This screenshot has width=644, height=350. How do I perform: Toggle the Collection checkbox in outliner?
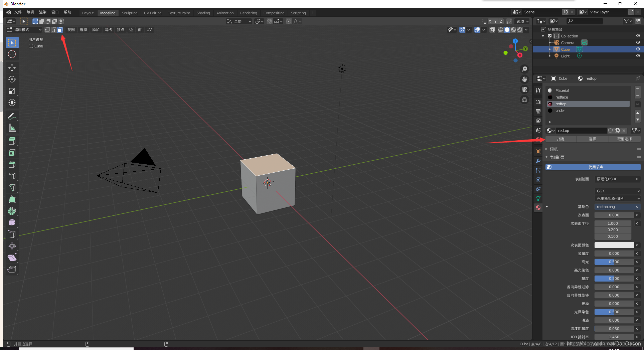pyautogui.click(x=550, y=36)
